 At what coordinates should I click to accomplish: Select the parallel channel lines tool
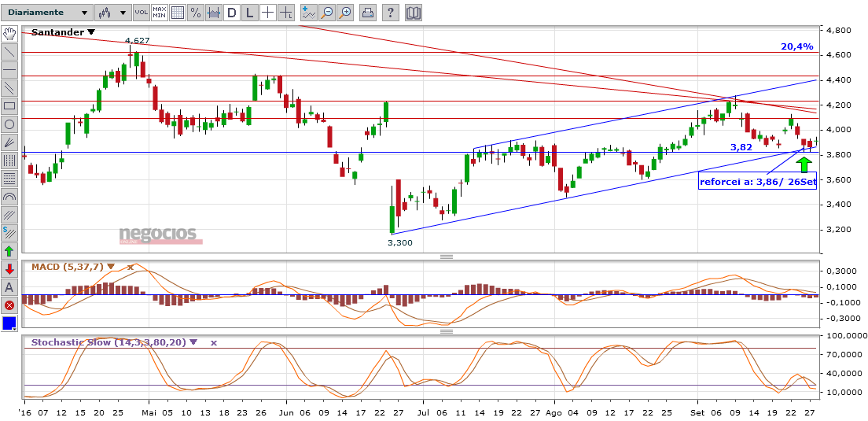9,87
